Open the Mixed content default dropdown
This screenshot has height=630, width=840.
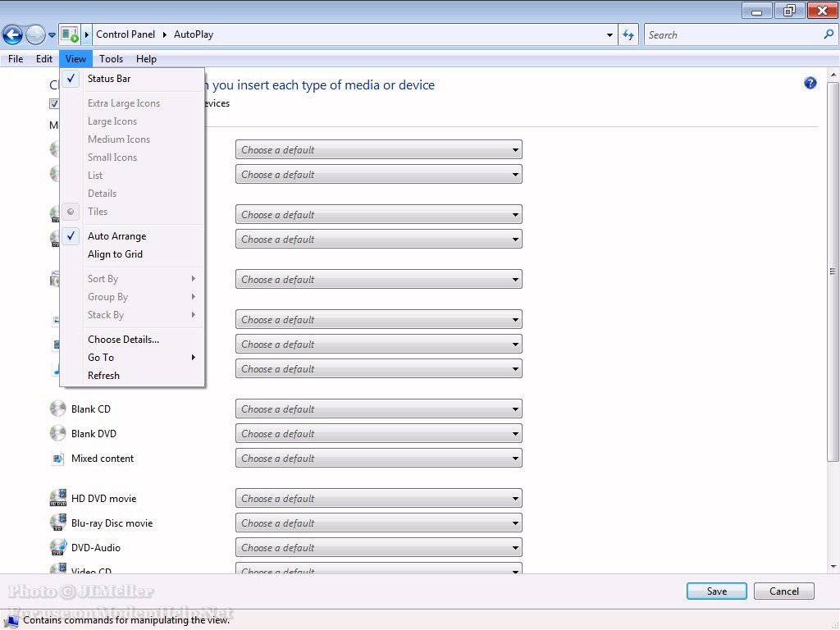pyautogui.click(x=379, y=458)
